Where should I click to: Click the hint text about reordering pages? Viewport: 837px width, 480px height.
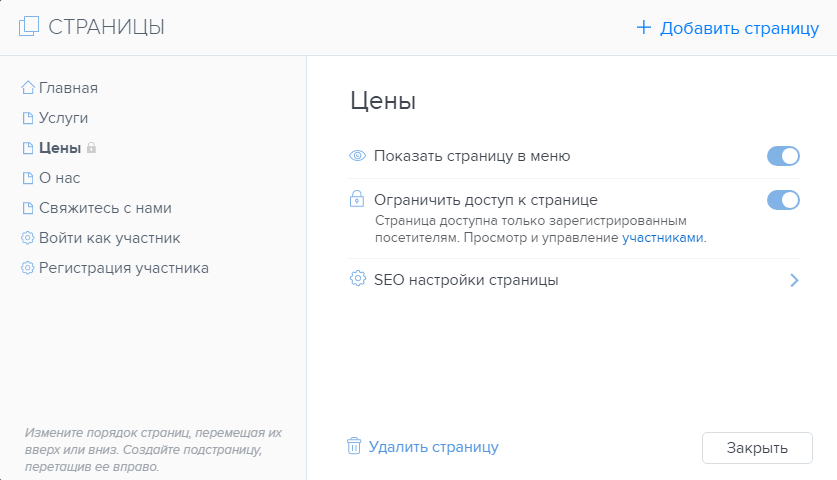coord(153,450)
